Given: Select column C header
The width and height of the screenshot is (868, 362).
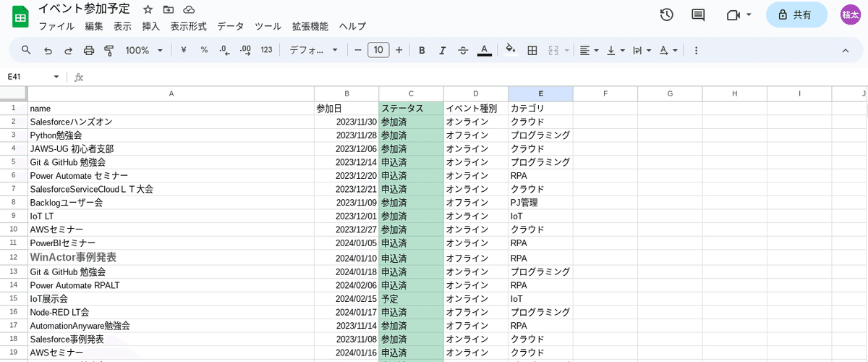Looking at the screenshot, I should point(411,93).
